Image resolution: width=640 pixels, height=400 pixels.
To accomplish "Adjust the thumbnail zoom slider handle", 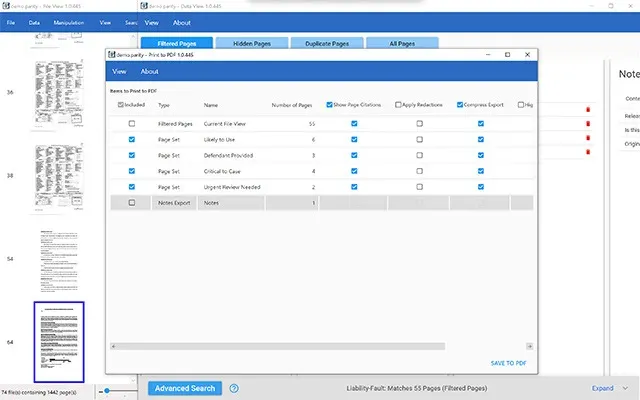I will click(107, 391).
